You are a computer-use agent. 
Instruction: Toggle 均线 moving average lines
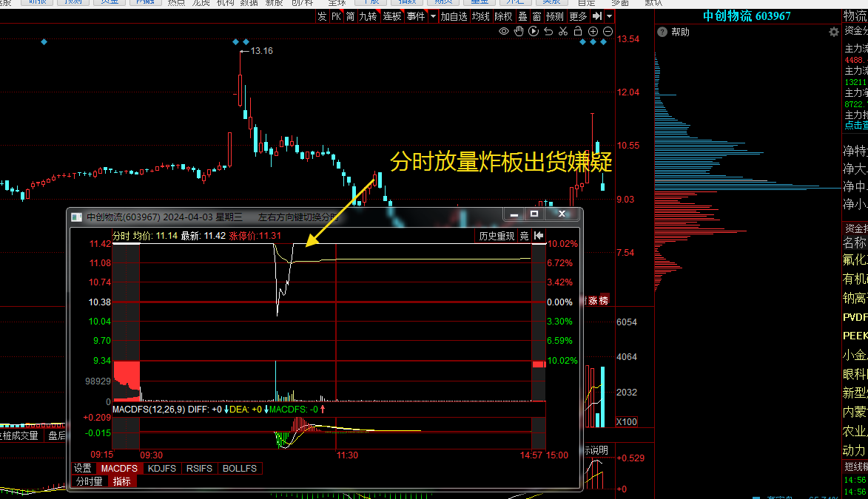481,16
